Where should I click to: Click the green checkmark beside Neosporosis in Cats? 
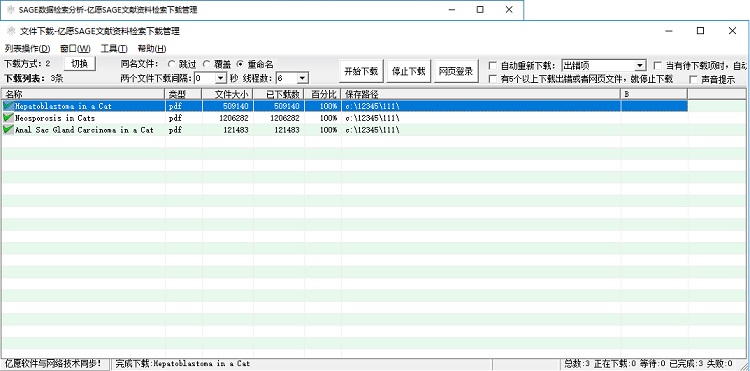click(8, 118)
